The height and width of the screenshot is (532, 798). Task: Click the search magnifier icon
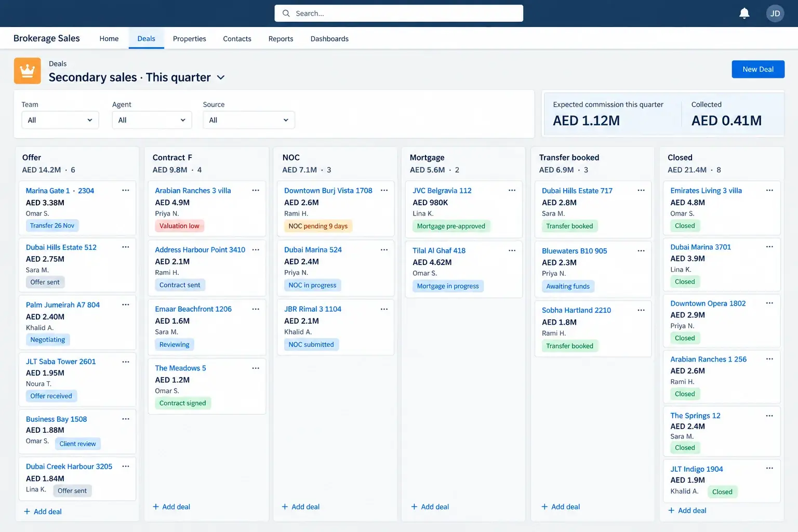pos(286,14)
